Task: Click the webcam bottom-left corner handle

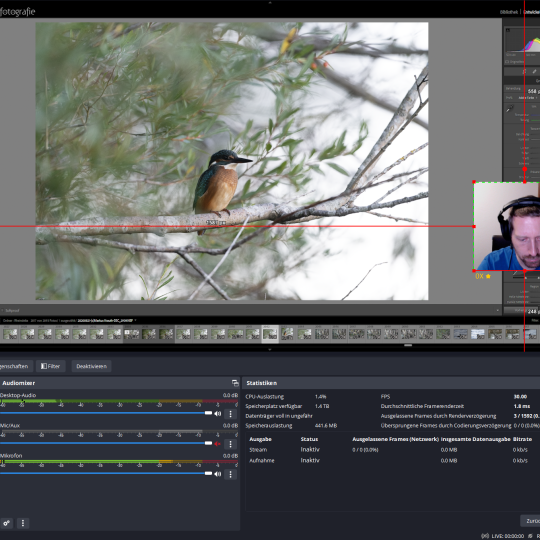Action: point(474,271)
